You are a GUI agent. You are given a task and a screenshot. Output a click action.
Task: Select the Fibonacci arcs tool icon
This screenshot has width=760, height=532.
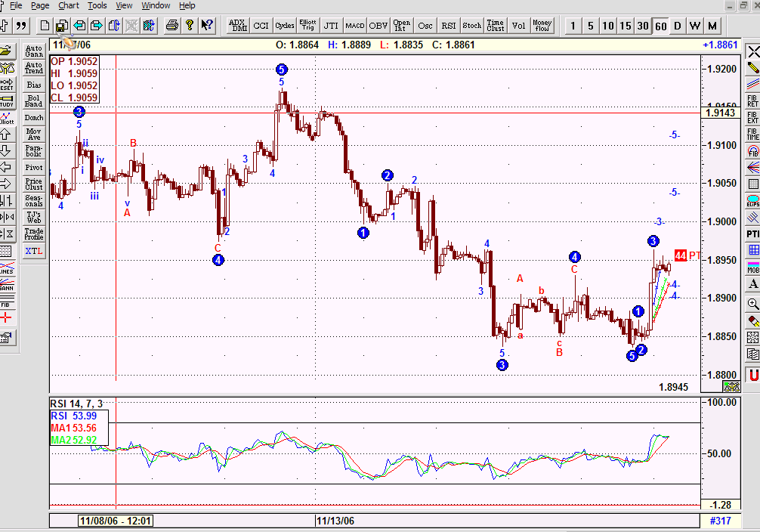point(752,151)
